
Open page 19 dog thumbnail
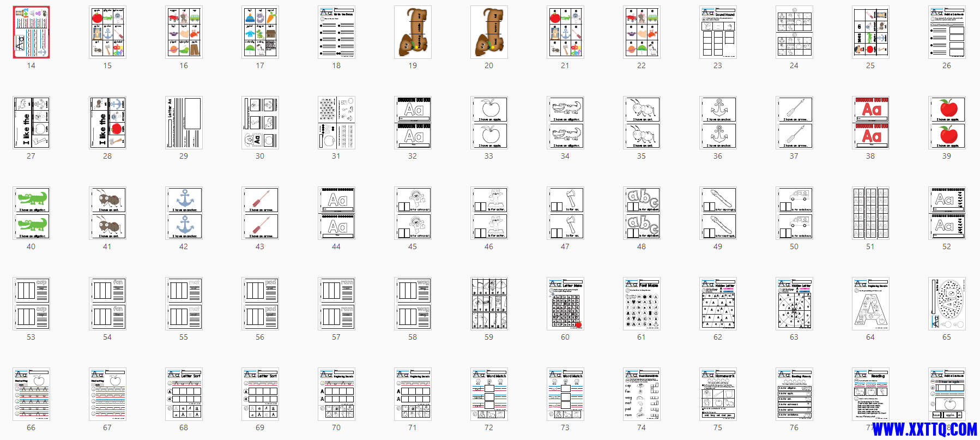(413, 32)
